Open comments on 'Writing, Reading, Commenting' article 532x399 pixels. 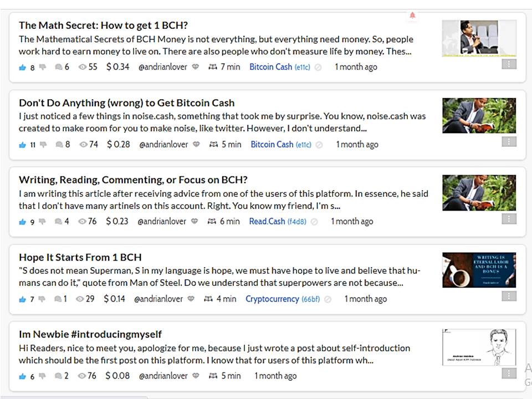coord(58,222)
